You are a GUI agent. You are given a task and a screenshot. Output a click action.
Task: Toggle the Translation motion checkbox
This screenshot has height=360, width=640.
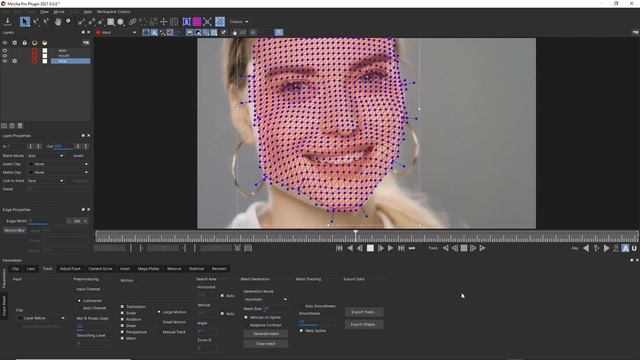point(122,306)
